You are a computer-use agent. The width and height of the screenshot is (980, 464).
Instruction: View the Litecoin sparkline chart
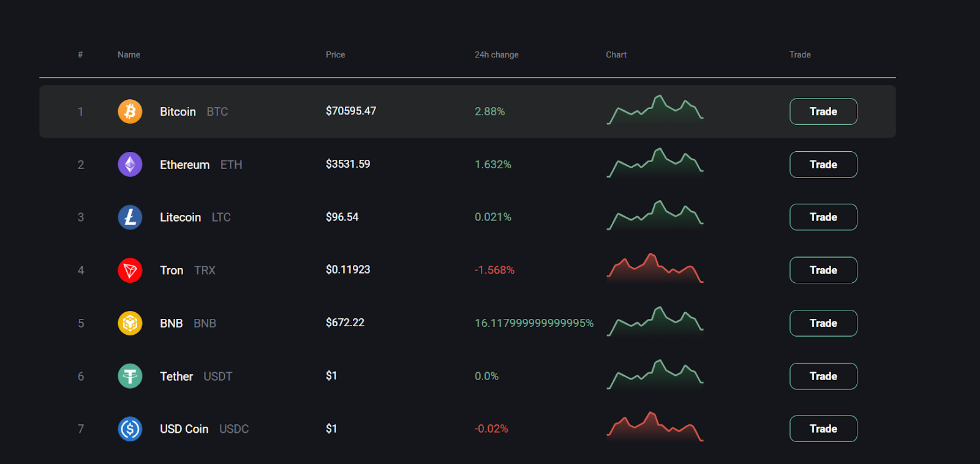655,215
